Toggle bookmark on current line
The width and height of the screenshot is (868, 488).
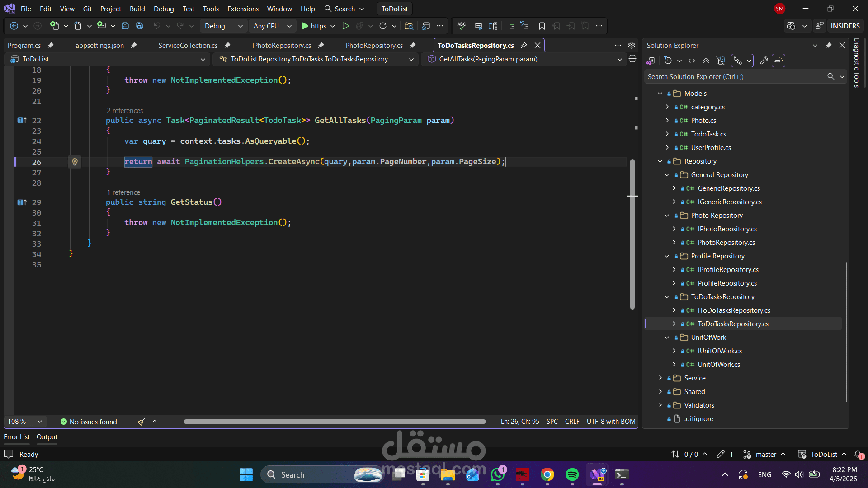tap(542, 26)
